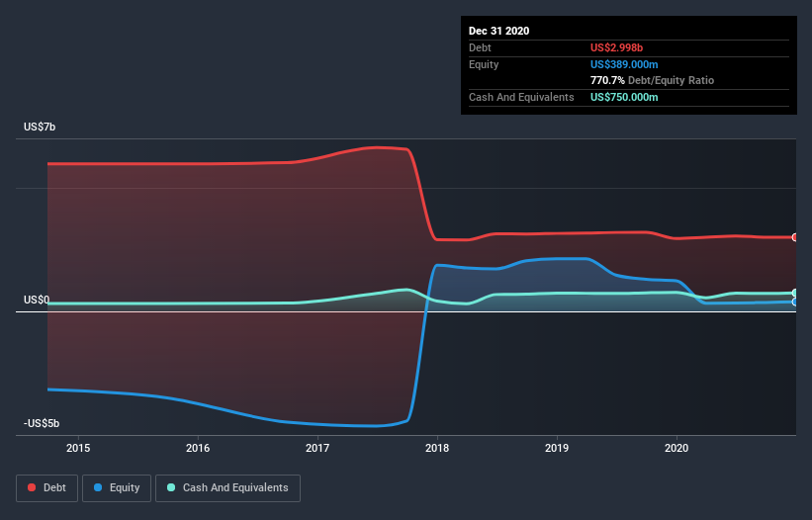Image resolution: width=812 pixels, height=520 pixels.
Task: Toggle Cash And Equivalents legend button
Action: [227, 488]
